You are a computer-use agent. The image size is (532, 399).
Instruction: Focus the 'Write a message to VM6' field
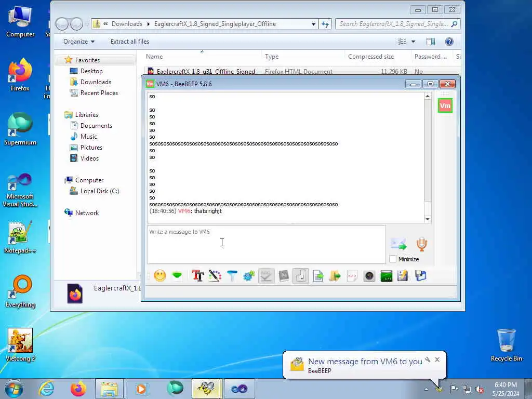pos(267,245)
